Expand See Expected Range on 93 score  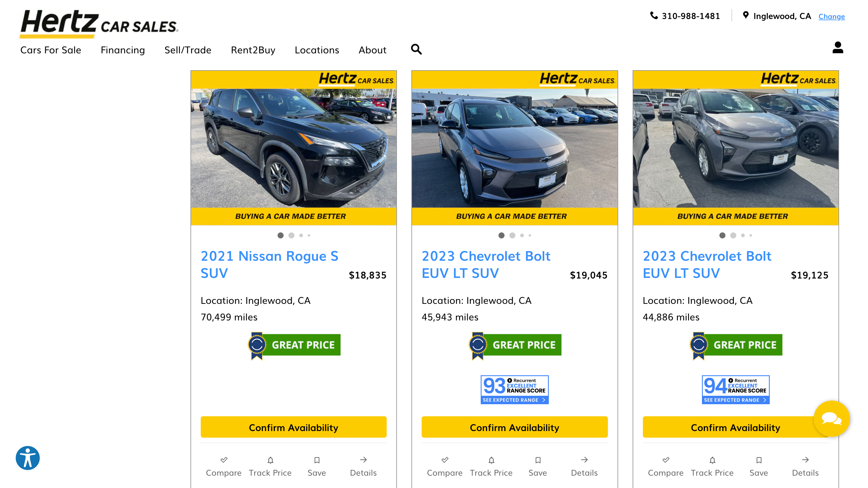[x=514, y=400]
